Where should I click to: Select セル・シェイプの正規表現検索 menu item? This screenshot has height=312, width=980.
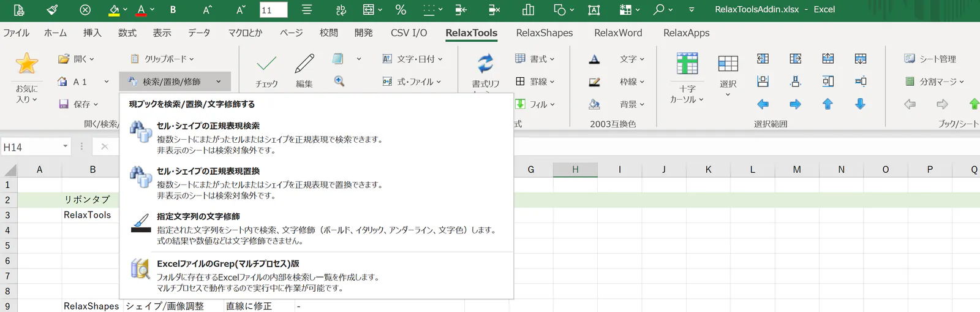pyautogui.click(x=316, y=137)
